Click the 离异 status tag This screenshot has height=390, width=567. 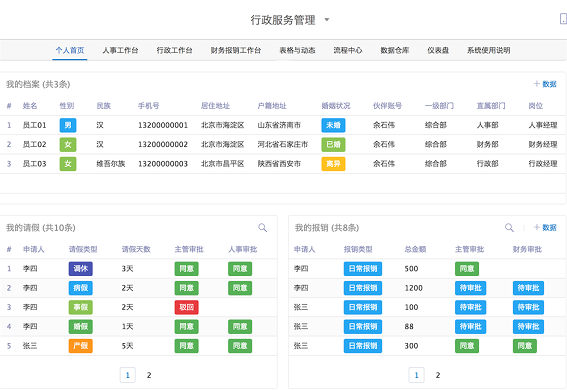coord(333,164)
